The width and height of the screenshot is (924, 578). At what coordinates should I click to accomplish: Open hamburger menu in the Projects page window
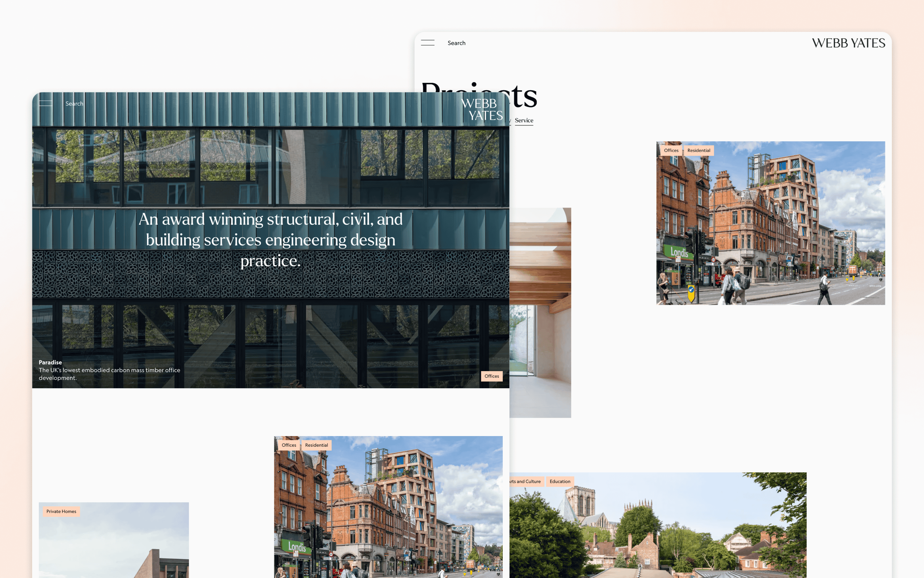pyautogui.click(x=428, y=43)
